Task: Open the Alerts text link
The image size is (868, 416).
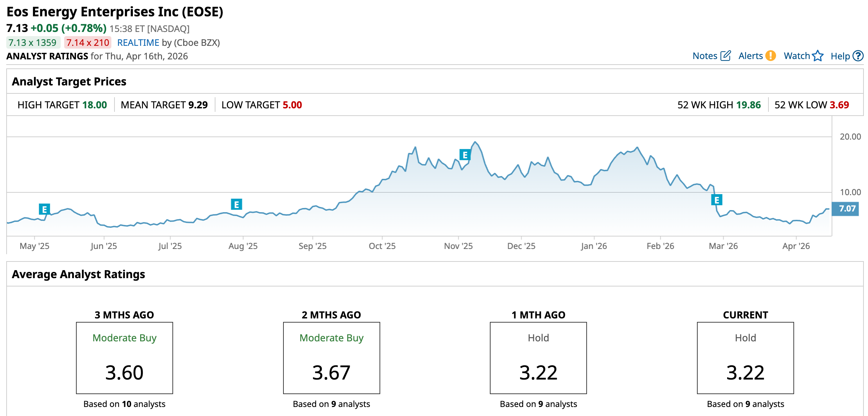Action: tap(750, 56)
